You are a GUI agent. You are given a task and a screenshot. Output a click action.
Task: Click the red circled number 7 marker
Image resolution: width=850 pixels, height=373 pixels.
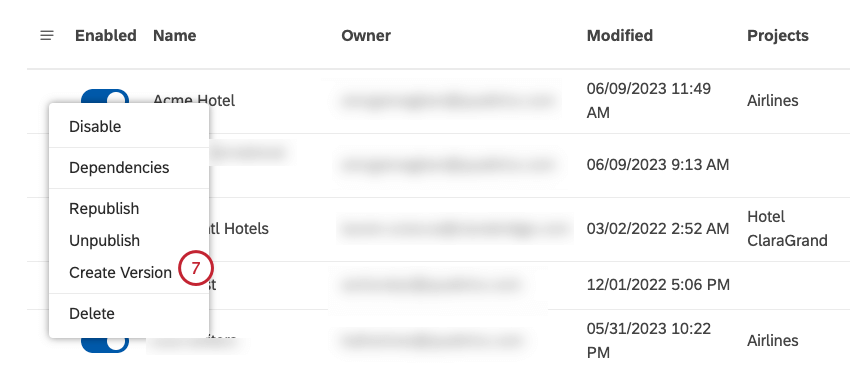[196, 268]
